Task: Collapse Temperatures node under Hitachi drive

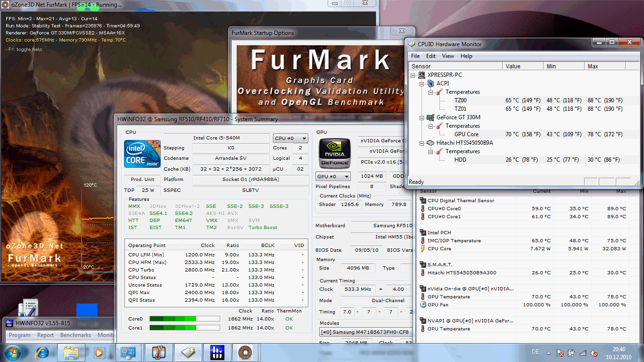Action: tap(431, 151)
